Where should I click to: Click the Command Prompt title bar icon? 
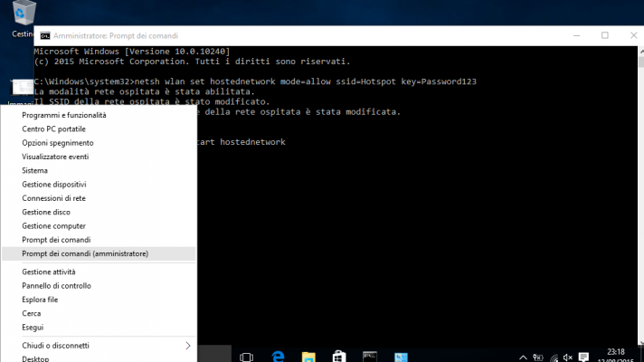tap(44, 36)
